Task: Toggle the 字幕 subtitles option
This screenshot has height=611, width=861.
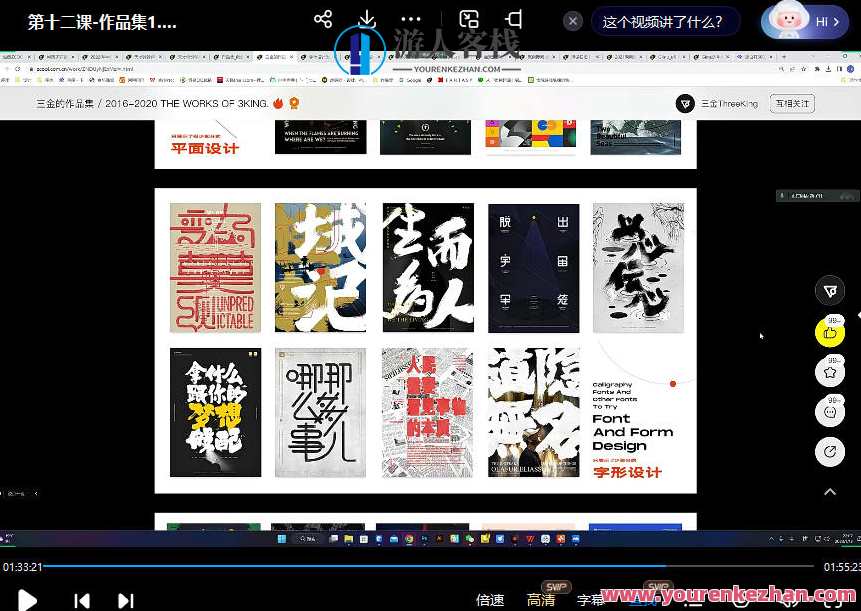Action: tap(591, 600)
